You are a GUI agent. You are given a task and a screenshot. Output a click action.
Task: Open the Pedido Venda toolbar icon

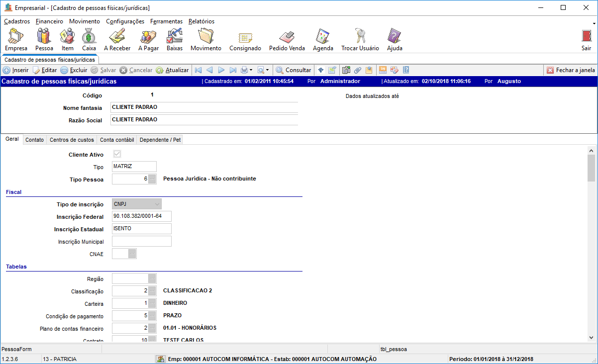pos(287,38)
